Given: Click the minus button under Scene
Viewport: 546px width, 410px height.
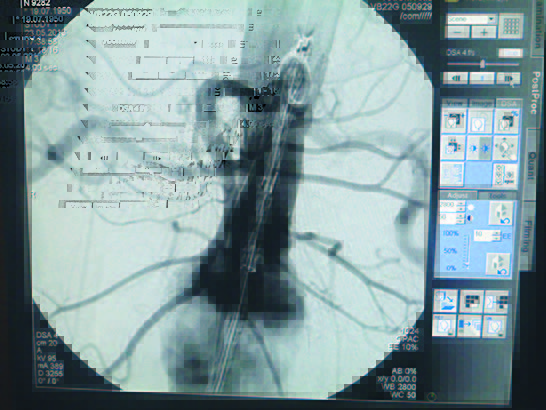Looking at the screenshot, I should click(458, 32).
